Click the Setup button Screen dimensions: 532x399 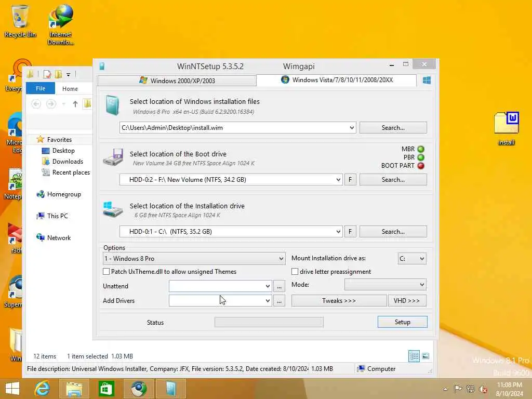[x=403, y=322]
